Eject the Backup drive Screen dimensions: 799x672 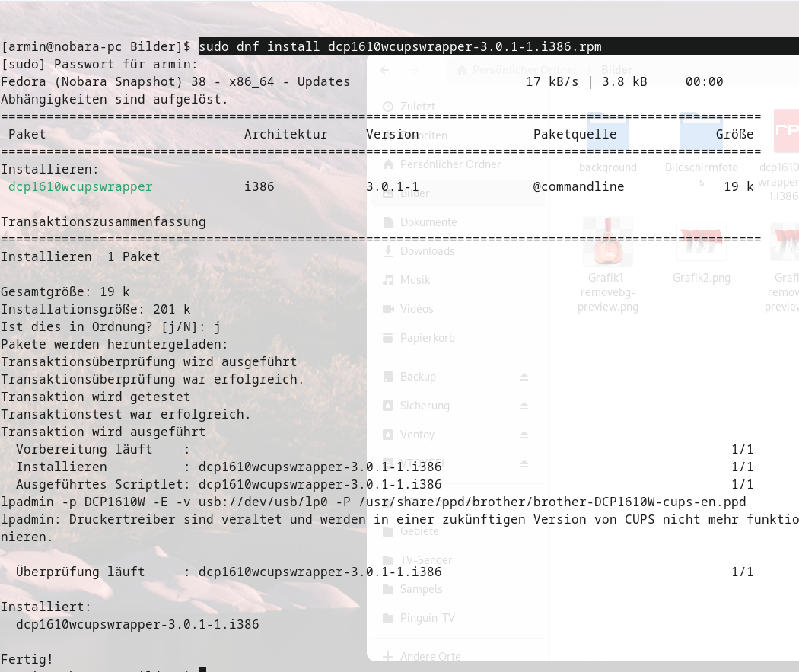pos(524,377)
